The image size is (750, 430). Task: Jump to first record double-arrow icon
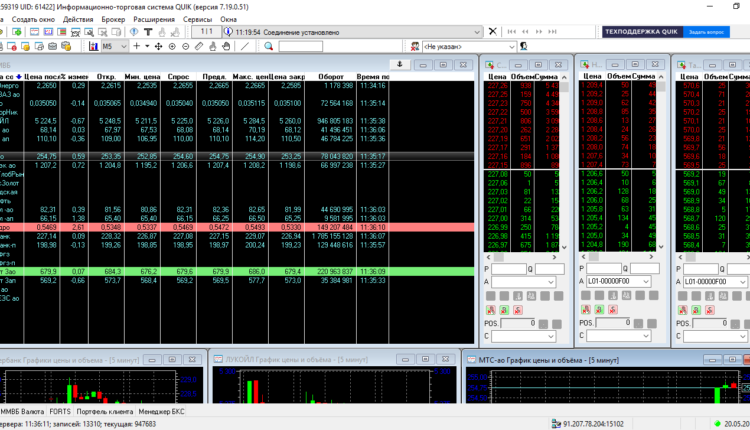point(511,32)
